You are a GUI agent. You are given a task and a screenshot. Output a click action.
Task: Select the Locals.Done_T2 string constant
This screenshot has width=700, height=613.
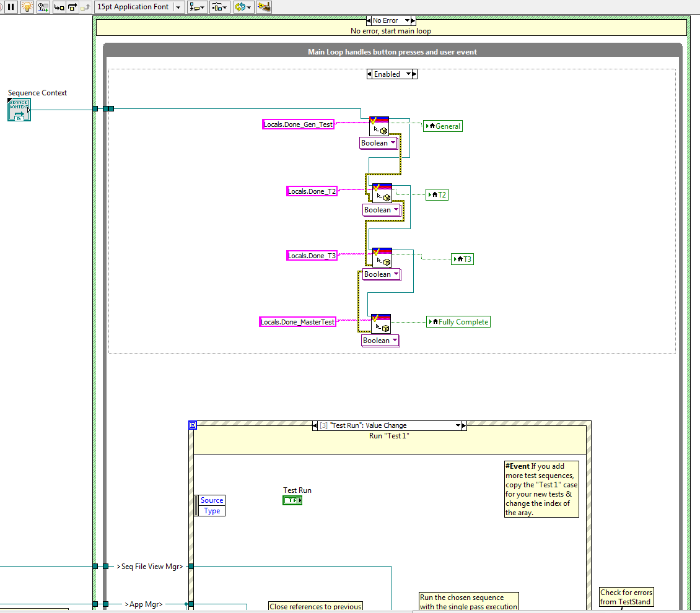pos(312,191)
